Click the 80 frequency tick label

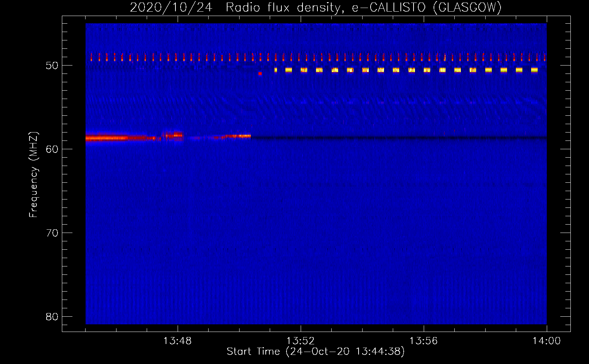click(x=52, y=317)
